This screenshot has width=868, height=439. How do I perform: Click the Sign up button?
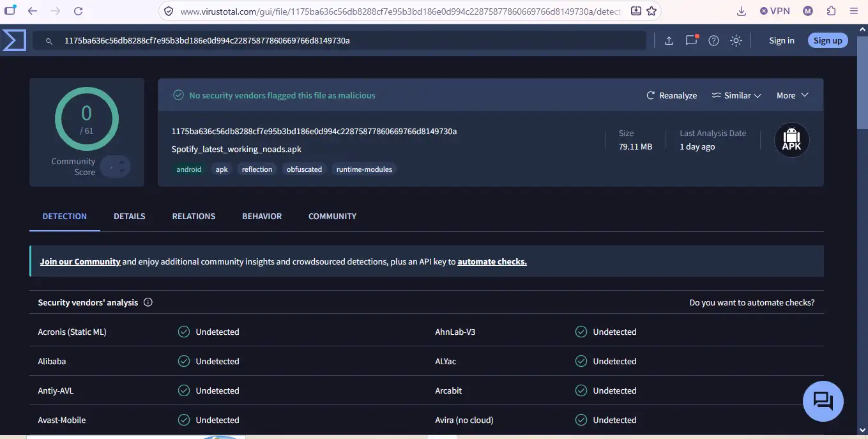click(x=828, y=40)
